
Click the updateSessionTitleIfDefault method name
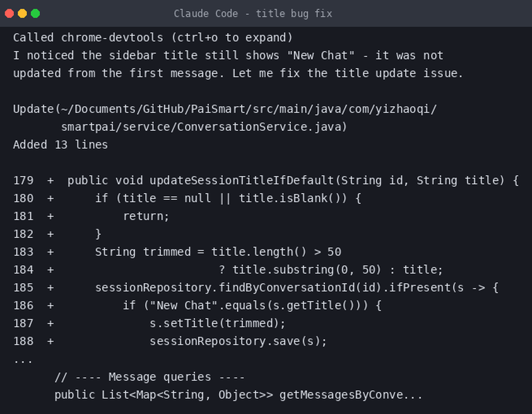click(242, 180)
